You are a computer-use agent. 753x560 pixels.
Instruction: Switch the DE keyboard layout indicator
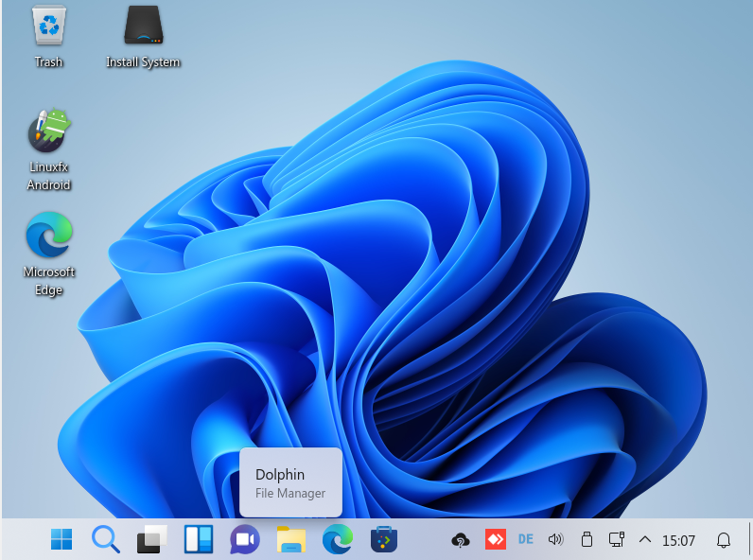pos(526,540)
